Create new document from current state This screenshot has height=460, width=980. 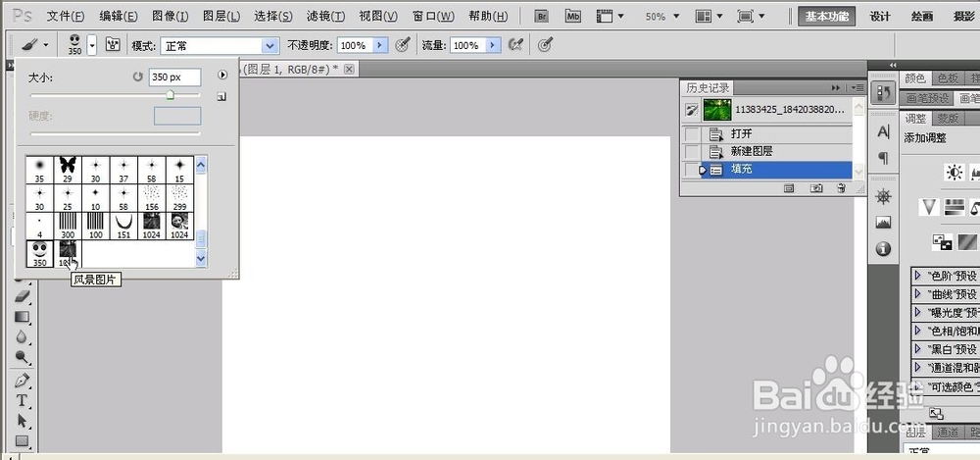pos(789,187)
